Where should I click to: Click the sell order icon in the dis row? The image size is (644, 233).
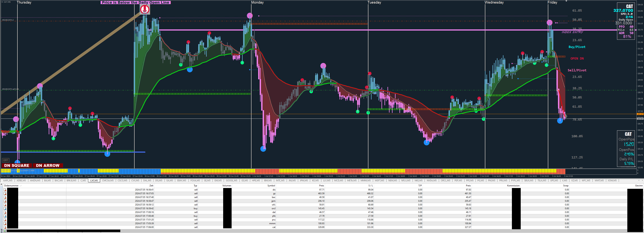click(5, 190)
